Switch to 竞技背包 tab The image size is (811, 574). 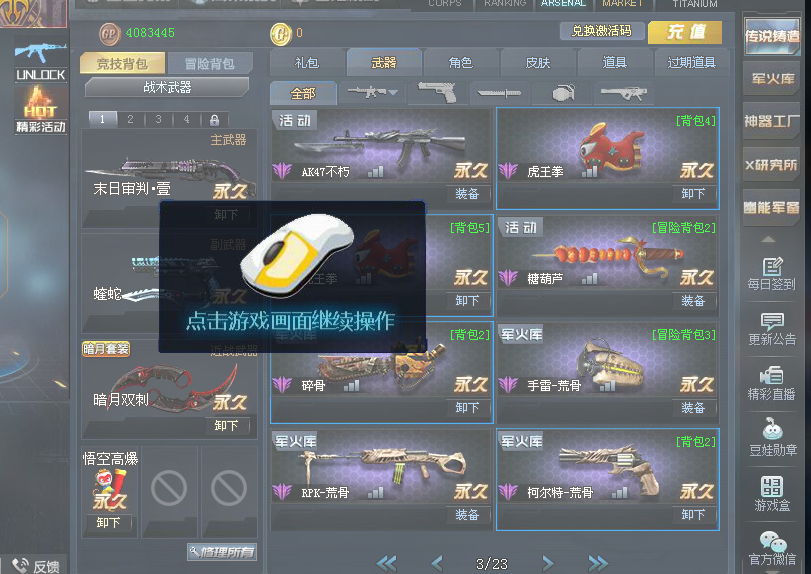pos(123,64)
